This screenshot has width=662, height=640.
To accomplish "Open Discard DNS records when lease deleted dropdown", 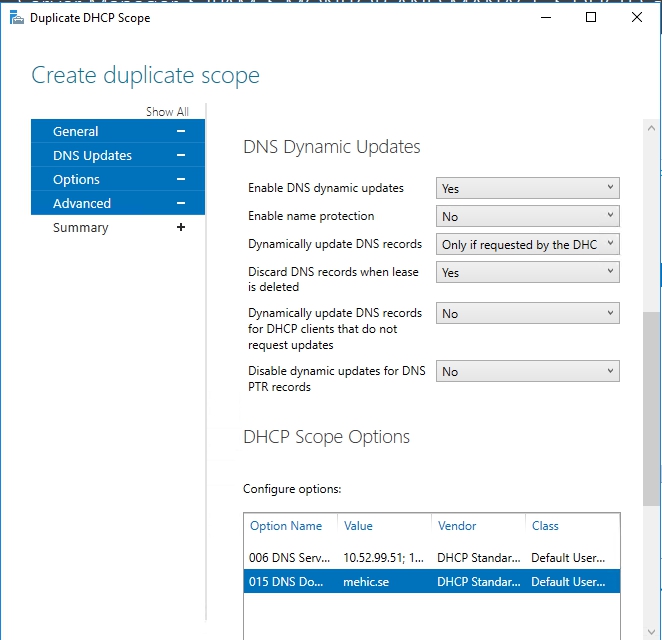I will click(529, 272).
